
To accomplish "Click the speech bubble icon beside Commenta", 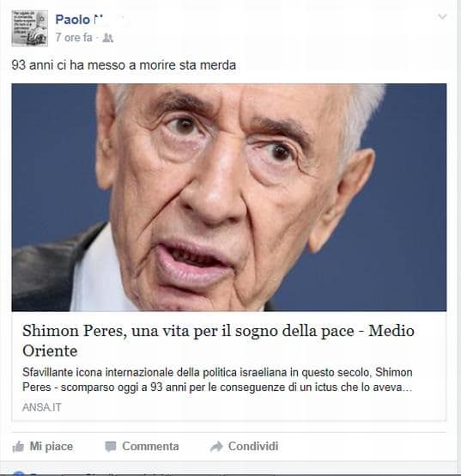I will tap(111, 447).
